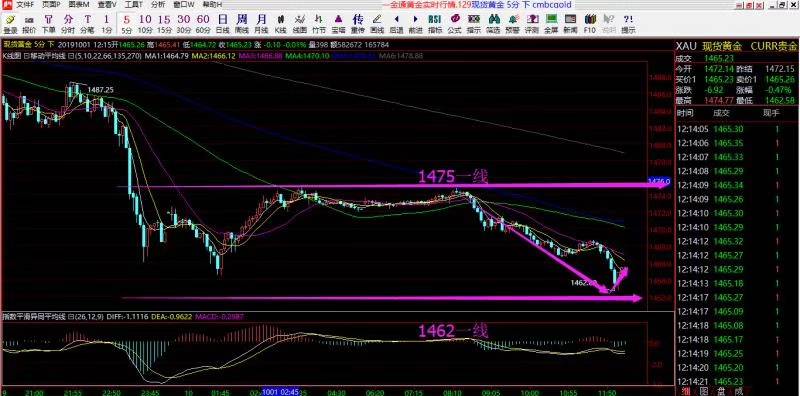This screenshot has width=800, height=396.
Task: Click the 时间 column header
Action: (685, 113)
